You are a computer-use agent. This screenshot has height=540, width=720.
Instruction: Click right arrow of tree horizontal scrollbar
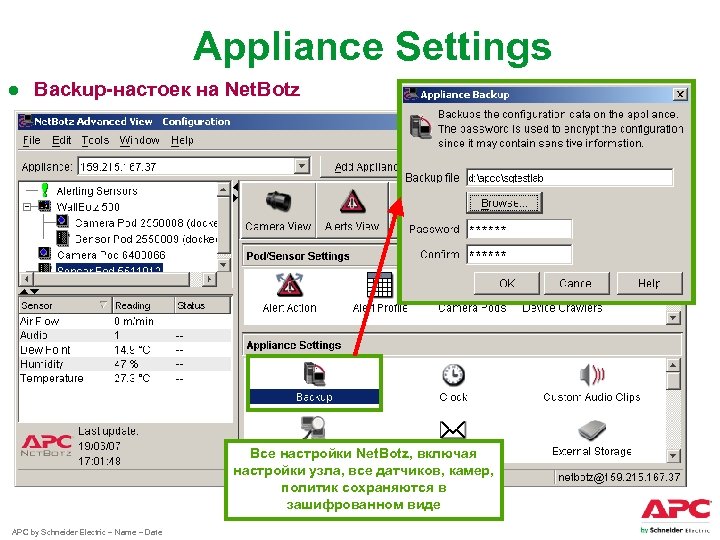click(209, 279)
